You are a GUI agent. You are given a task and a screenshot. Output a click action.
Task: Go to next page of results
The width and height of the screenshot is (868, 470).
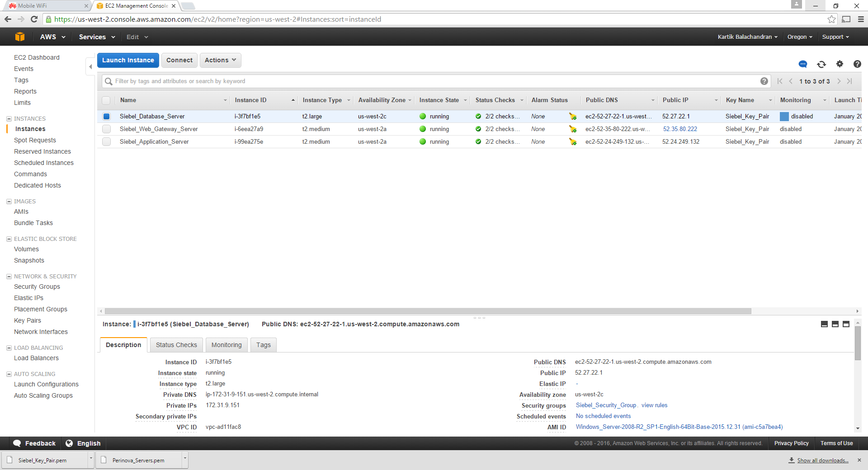pos(839,81)
